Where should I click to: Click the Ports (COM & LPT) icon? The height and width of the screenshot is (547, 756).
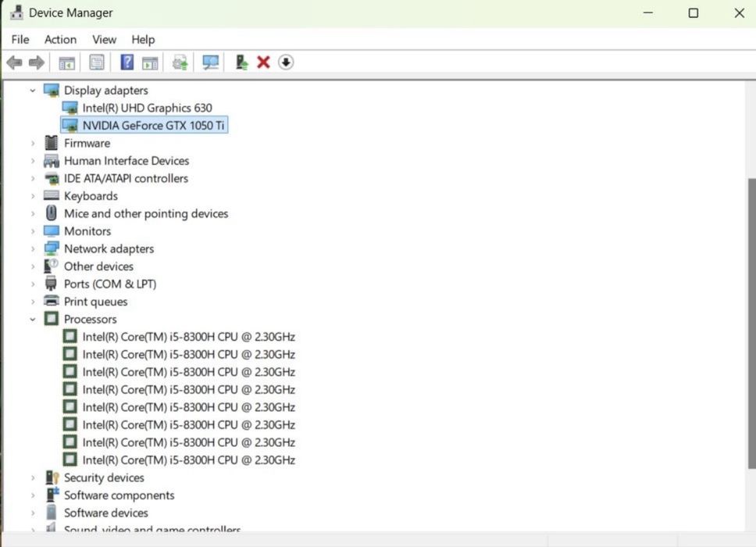[51, 284]
